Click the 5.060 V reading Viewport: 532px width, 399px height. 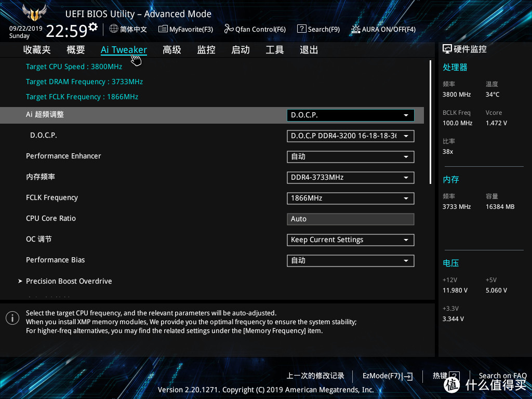[496, 290]
